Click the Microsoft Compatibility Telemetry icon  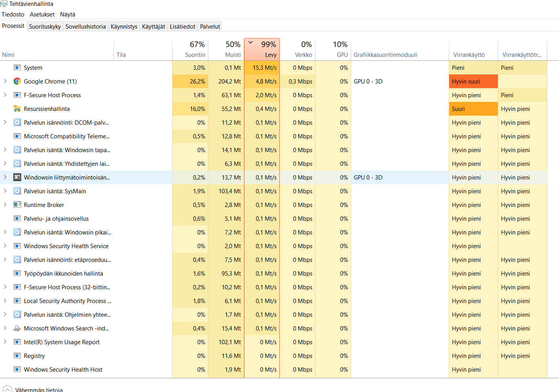[17, 136]
